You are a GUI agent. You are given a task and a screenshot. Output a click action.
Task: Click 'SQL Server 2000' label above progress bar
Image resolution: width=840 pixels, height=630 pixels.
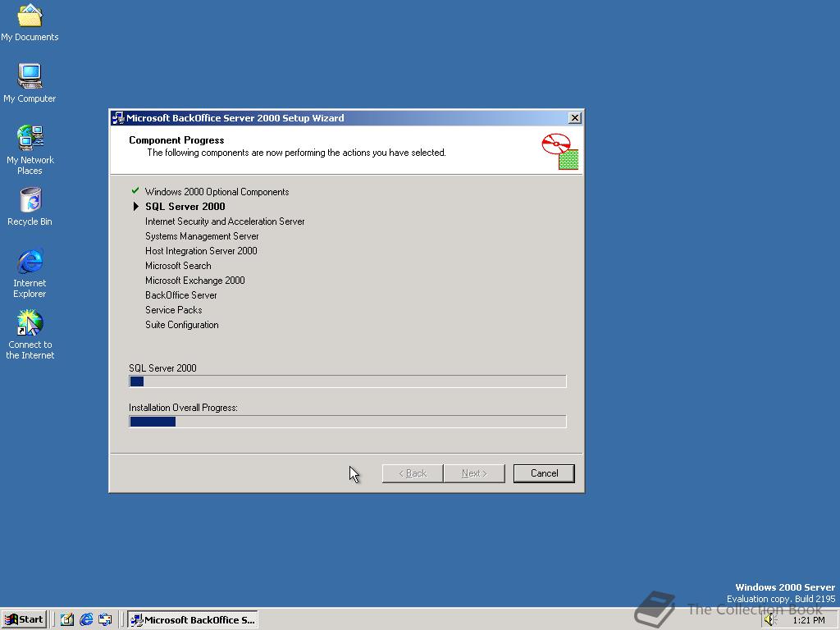tap(162, 368)
